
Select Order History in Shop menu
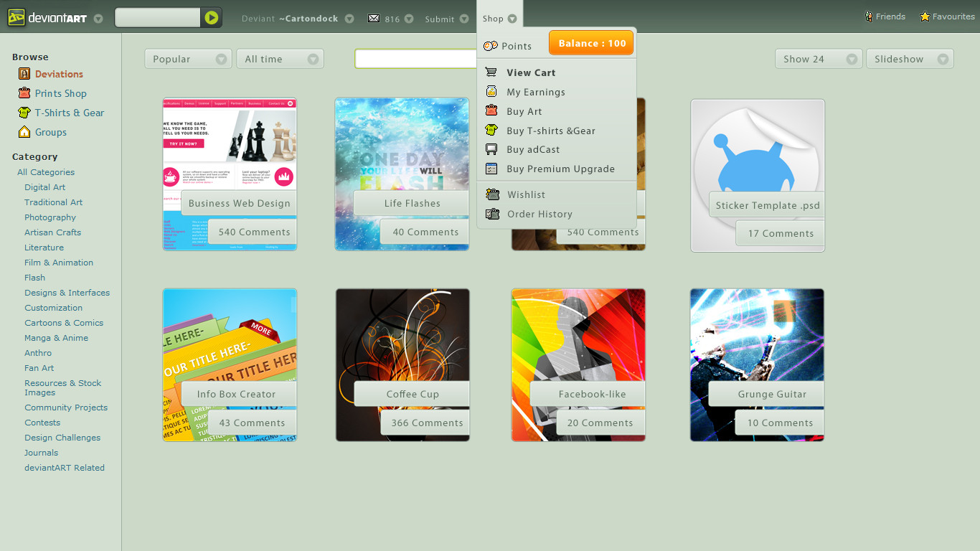[x=540, y=214]
